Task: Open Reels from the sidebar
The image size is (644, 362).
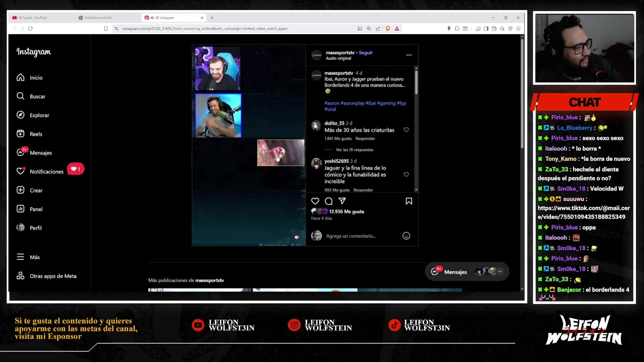Action: [x=29, y=134]
